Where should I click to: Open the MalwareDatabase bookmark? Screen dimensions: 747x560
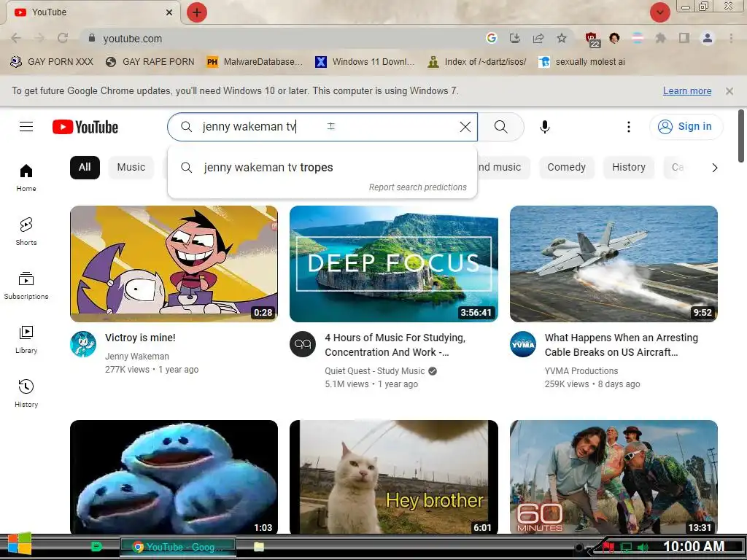click(x=255, y=62)
